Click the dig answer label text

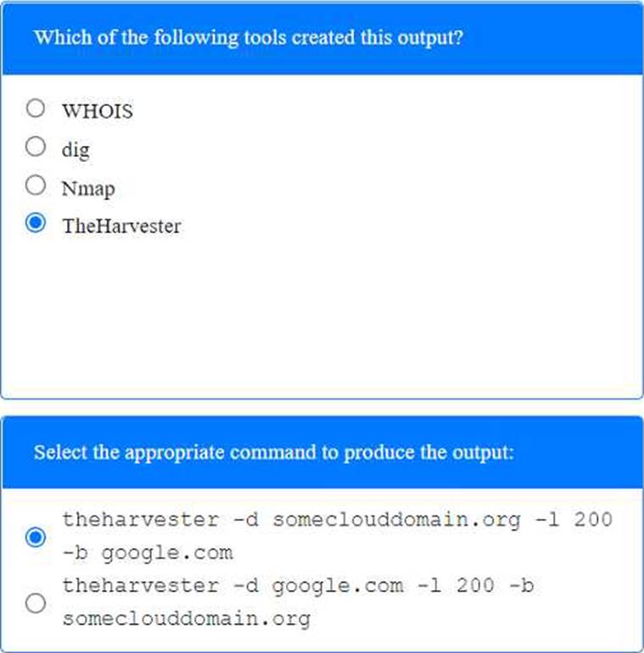coord(76,149)
